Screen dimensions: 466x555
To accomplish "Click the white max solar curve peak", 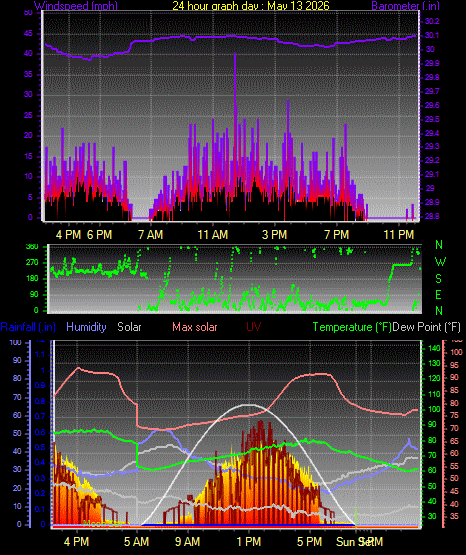I will point(249,405).
